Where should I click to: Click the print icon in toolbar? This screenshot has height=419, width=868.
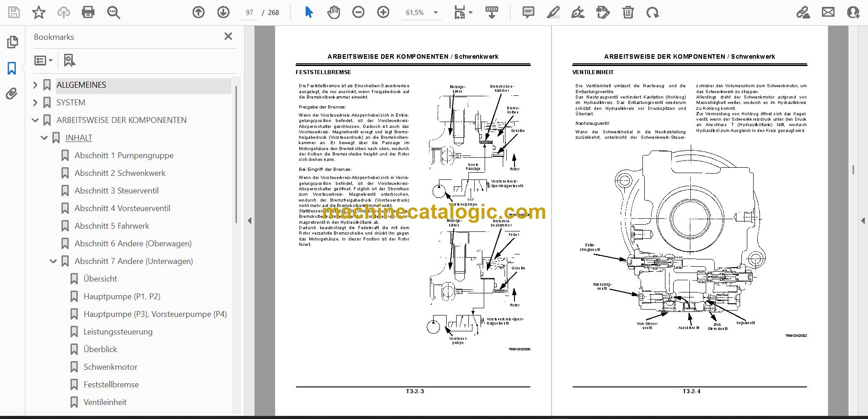click(x=88, y=12)
